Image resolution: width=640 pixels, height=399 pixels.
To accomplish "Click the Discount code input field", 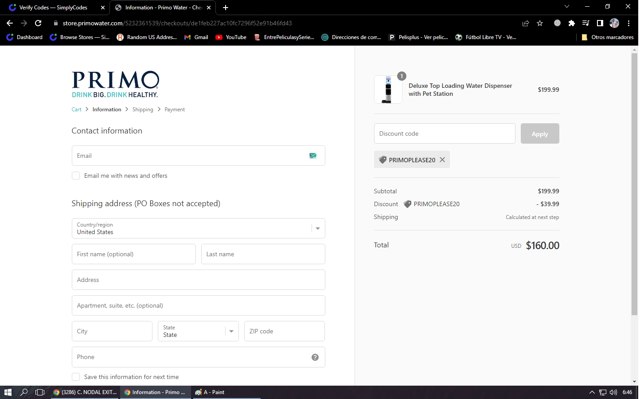I will 444,134.
